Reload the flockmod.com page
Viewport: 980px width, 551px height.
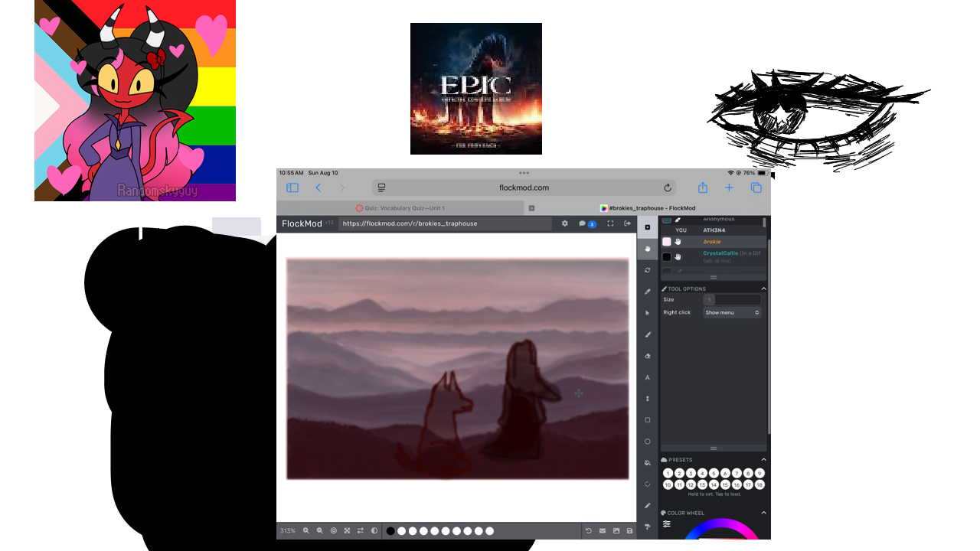point(667,187)
